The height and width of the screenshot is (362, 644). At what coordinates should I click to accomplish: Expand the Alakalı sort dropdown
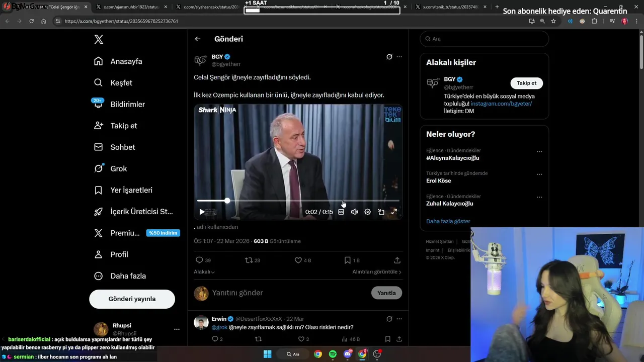coord(204,272)
